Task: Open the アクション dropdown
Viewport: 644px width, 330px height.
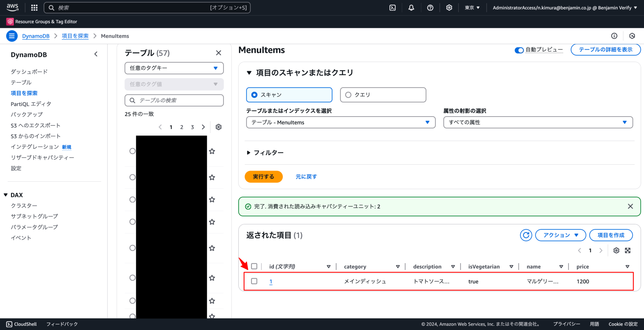Action: 560,235
